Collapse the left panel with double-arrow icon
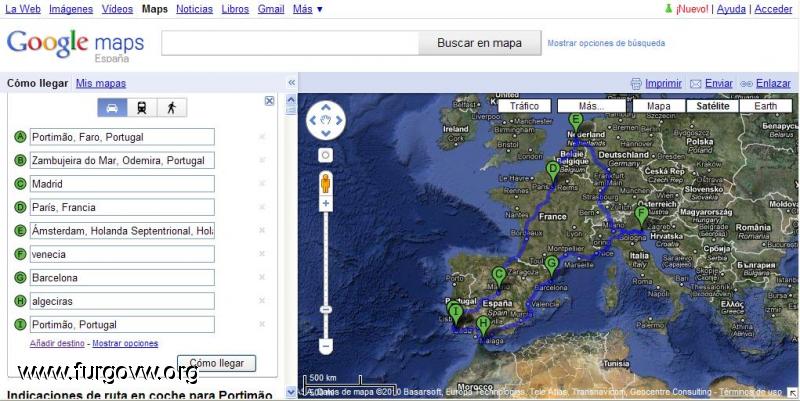Screen dimensions: 800x401 tap(291, 83)
